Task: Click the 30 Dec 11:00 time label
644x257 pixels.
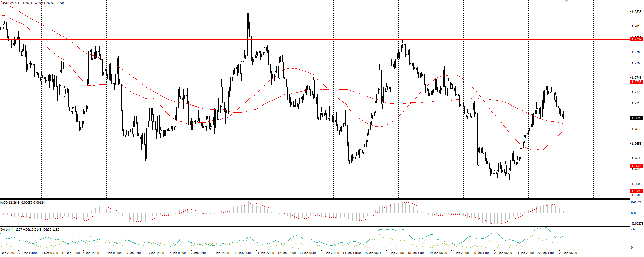Action: click(x=27, y=253)
